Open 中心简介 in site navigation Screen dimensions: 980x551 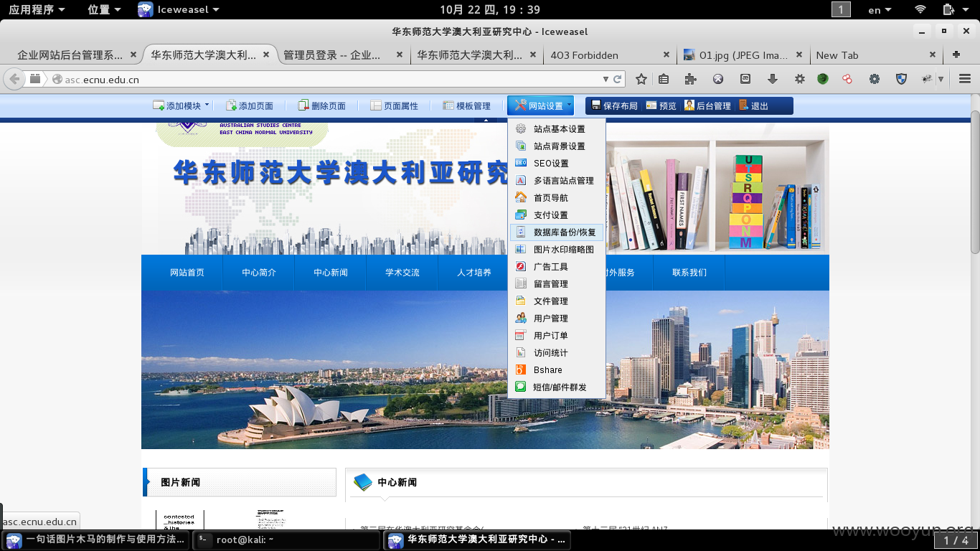(x=259, y=273)
